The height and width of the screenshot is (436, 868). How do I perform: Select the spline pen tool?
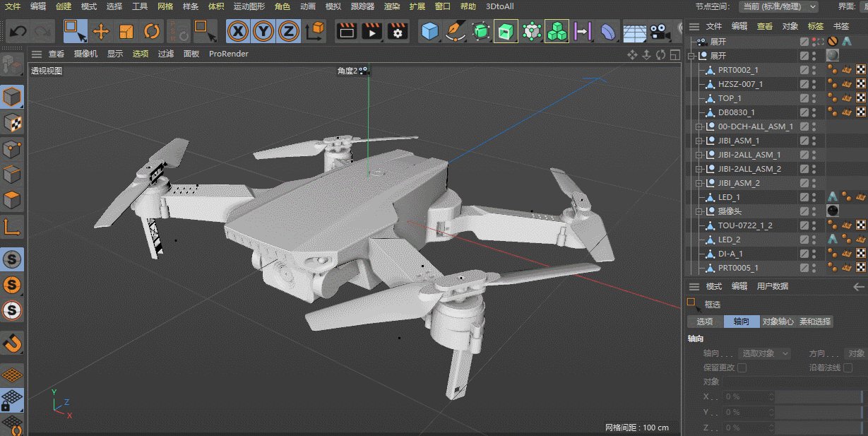(456, 31)
